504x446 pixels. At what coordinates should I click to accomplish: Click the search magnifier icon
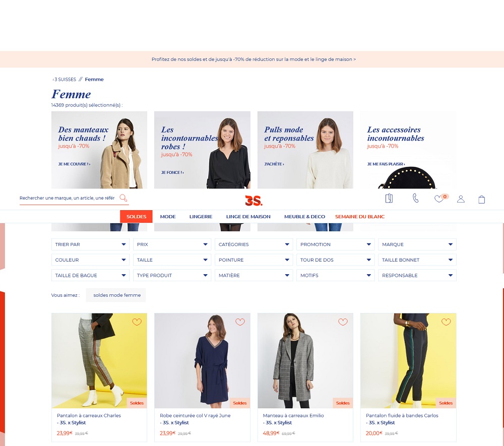(123, 198)
